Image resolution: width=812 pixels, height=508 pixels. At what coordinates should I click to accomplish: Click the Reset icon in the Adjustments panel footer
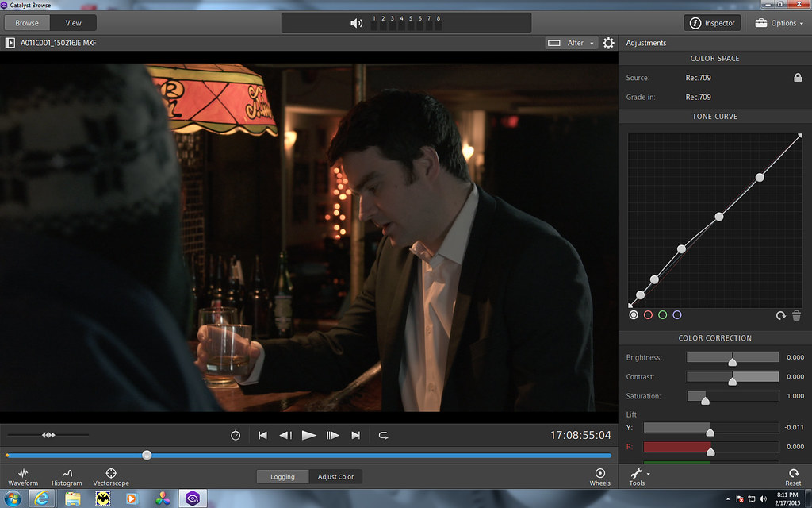point(793,477)
